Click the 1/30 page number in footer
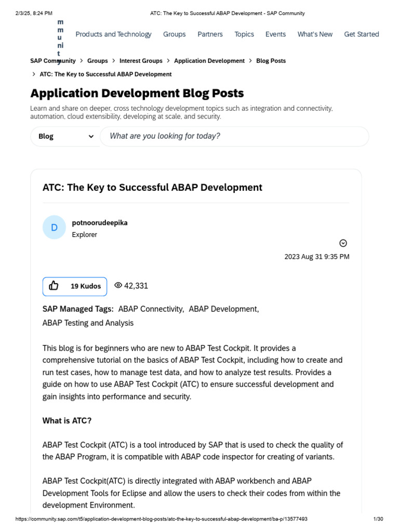 point(378,519)
